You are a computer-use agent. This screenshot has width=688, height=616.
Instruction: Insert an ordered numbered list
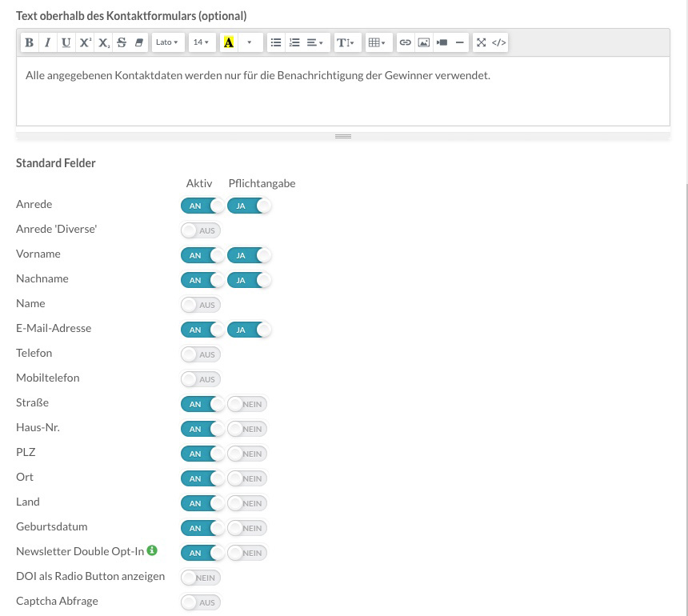pos(294,42)
